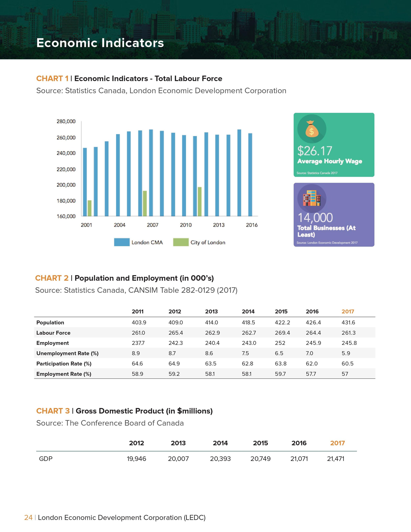Click the orange '2017' header in Chart 3

click(338, 443)
